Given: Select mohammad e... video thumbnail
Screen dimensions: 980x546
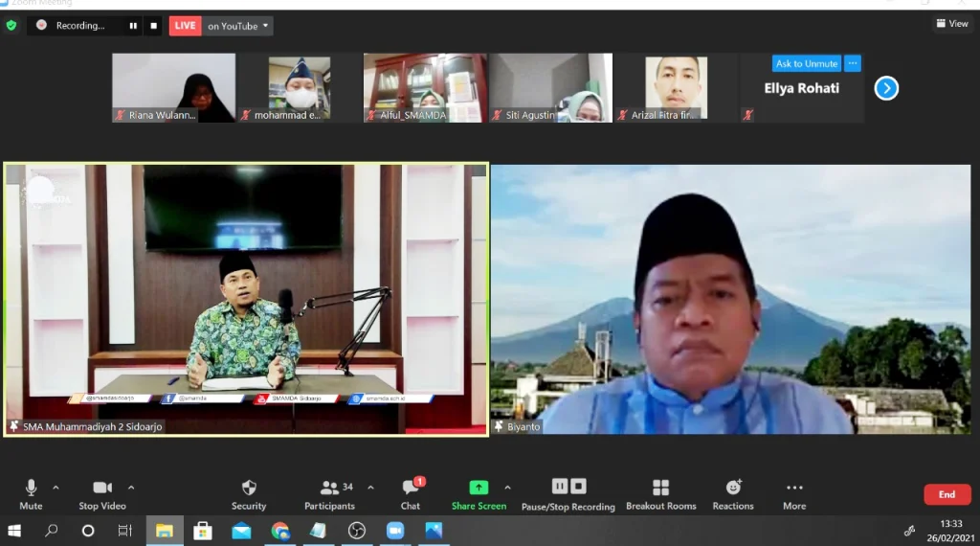Looking at the screenshot, I should 300,87.
